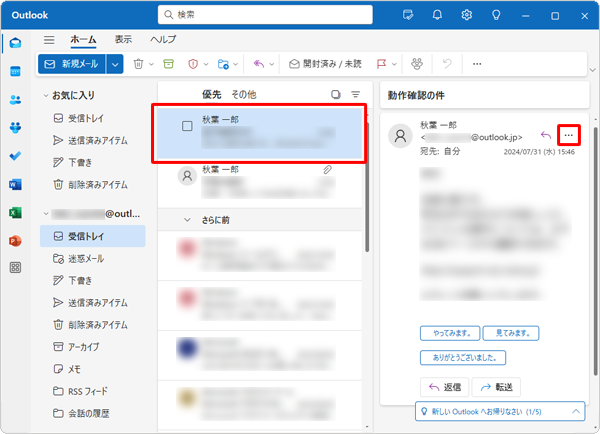Expand the Move to dropdown arrow
The width and height of the screenshot is (600, 434).
pos(236,64)
